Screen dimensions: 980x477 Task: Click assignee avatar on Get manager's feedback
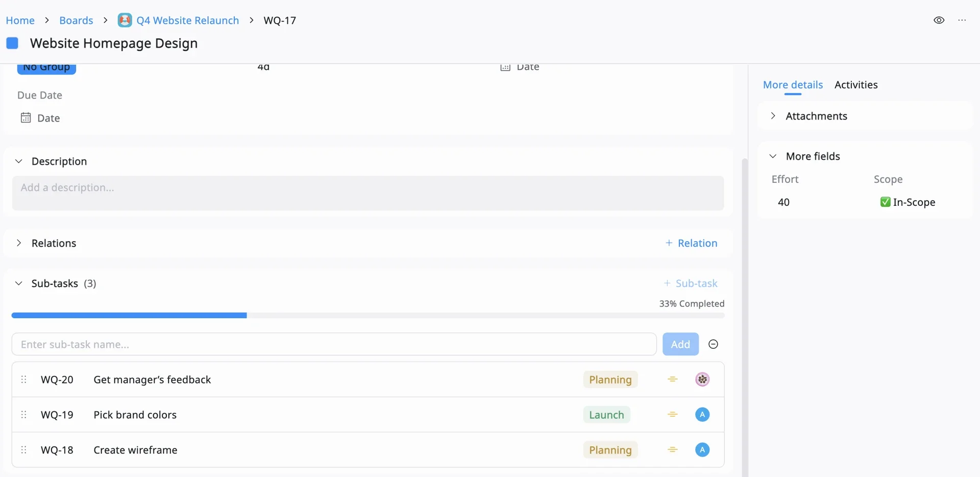click(702, 379)
